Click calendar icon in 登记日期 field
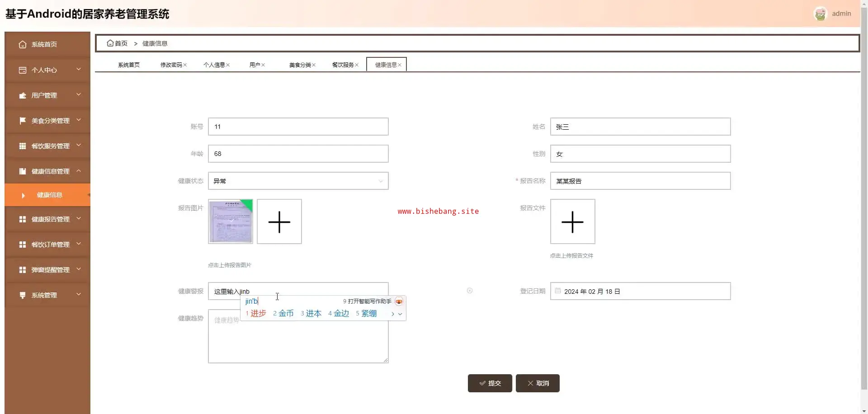Screen dimensions: 868x414 (558, 291)
